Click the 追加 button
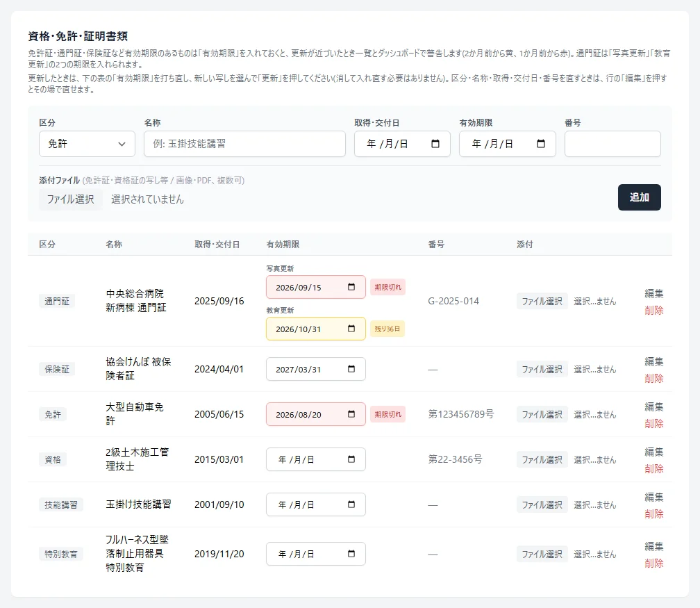Viewport: 700px width, 608px height. pyautogui.click(x=640, y=197)
